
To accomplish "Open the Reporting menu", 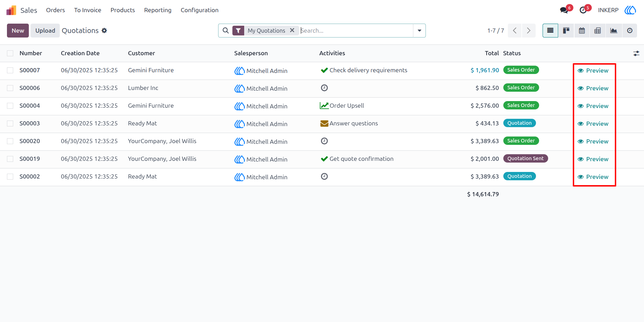I will (158, 10).
